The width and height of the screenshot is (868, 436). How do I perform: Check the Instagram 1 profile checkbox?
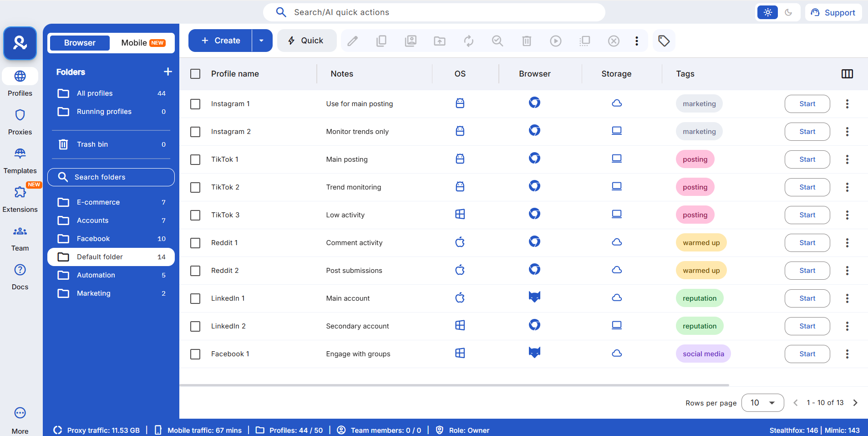click(x=195, y=104)
